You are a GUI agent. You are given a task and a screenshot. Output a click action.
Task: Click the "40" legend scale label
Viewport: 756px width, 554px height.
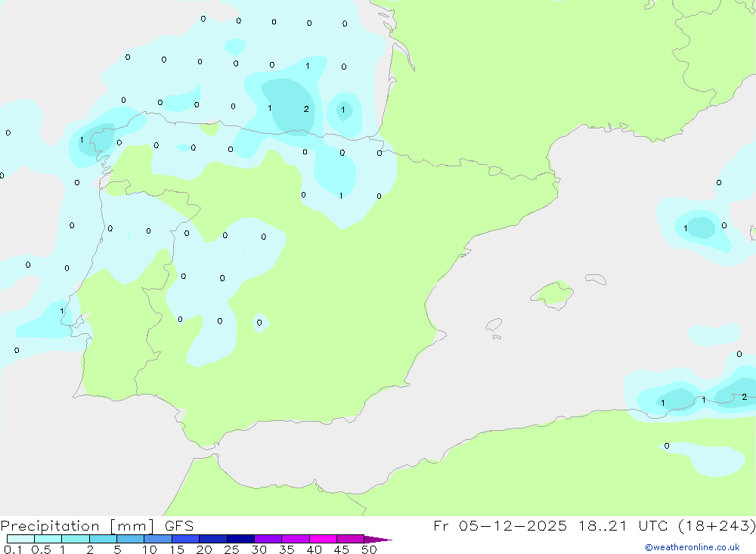tap(314, 549)
